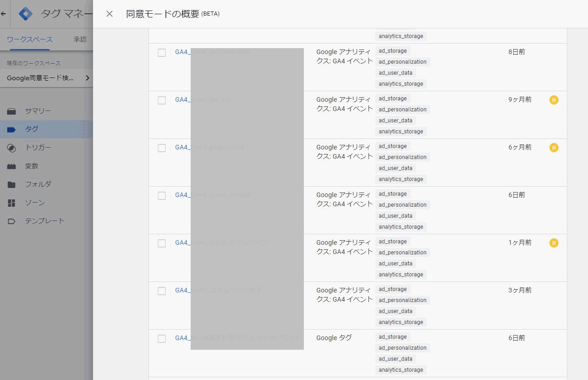Open サマリー in the sidebar

(x=38, y=111)
